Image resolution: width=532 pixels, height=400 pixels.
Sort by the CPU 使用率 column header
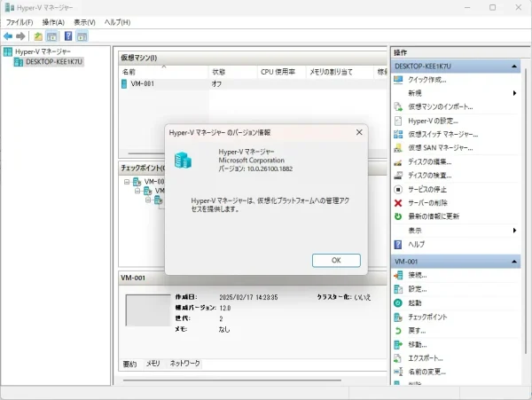(282, 72)
